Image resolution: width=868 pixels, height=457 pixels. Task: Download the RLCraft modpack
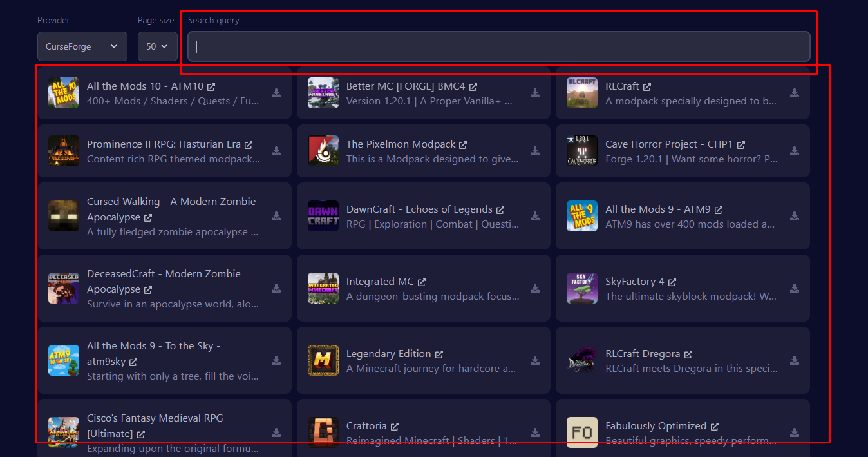click(x=795, y=93)
